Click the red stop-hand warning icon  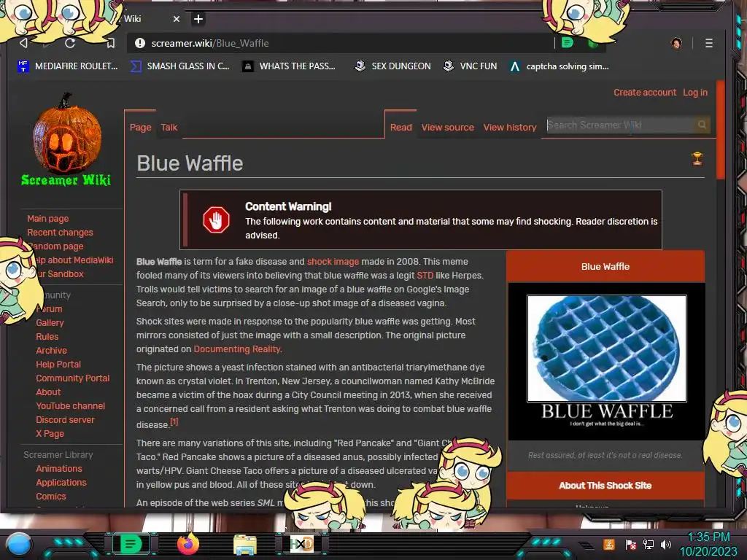click(x=216, y=219)
